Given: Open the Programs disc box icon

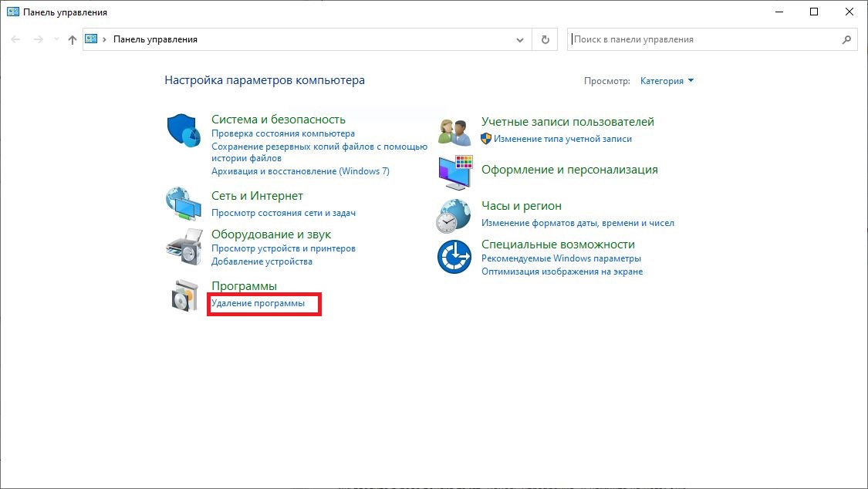Looking at the screenshot, I should pyautogui.click(x=184, y=295).
